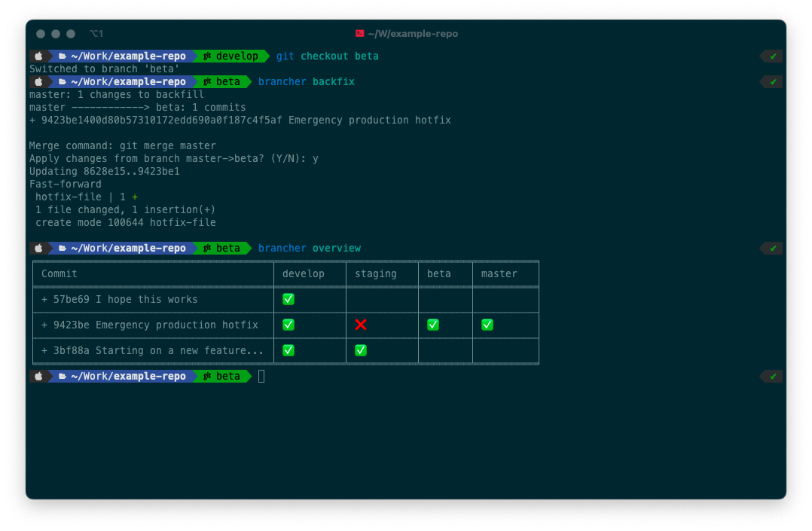Click '1 file changed, 1 insertion(+)' line

[125, 210]
